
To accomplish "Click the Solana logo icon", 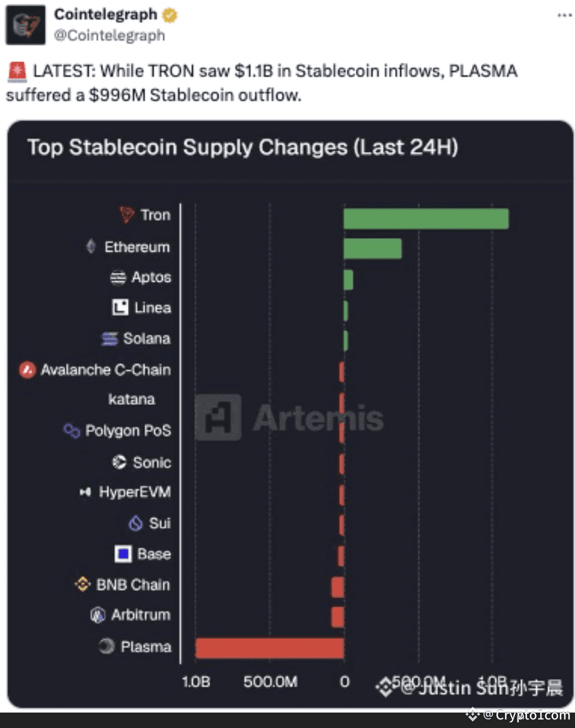I will (x=110, y=339).
